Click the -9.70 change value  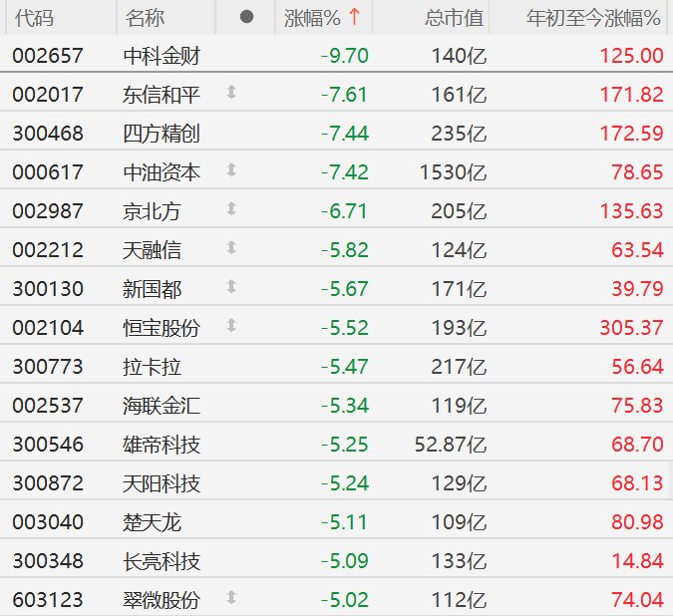(345, 56)
